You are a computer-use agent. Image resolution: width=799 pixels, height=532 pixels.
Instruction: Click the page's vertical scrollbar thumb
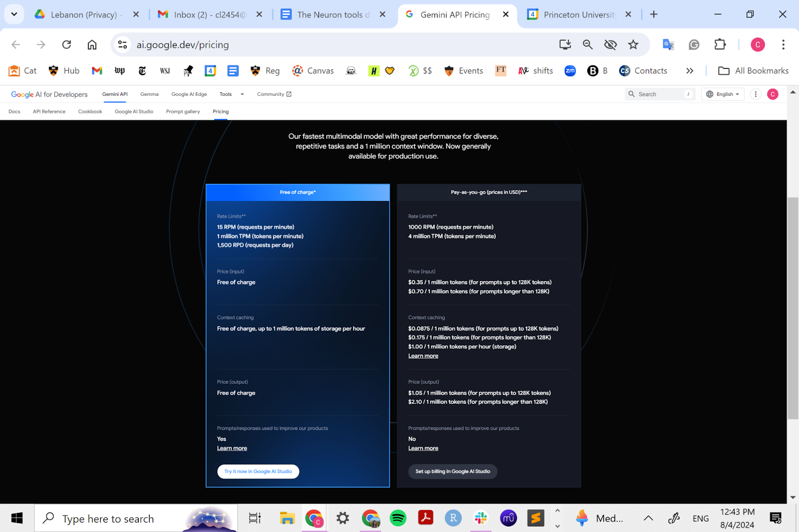pos(793,308)
